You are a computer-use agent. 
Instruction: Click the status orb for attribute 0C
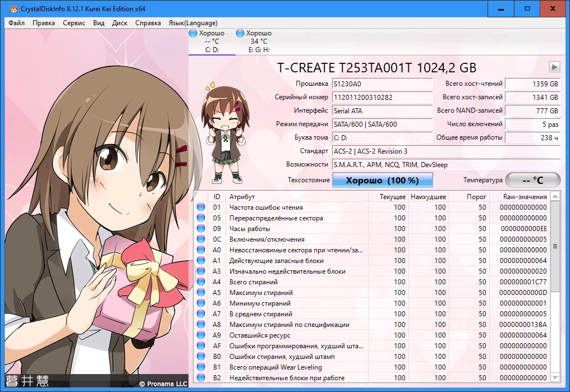click(201, 239)
